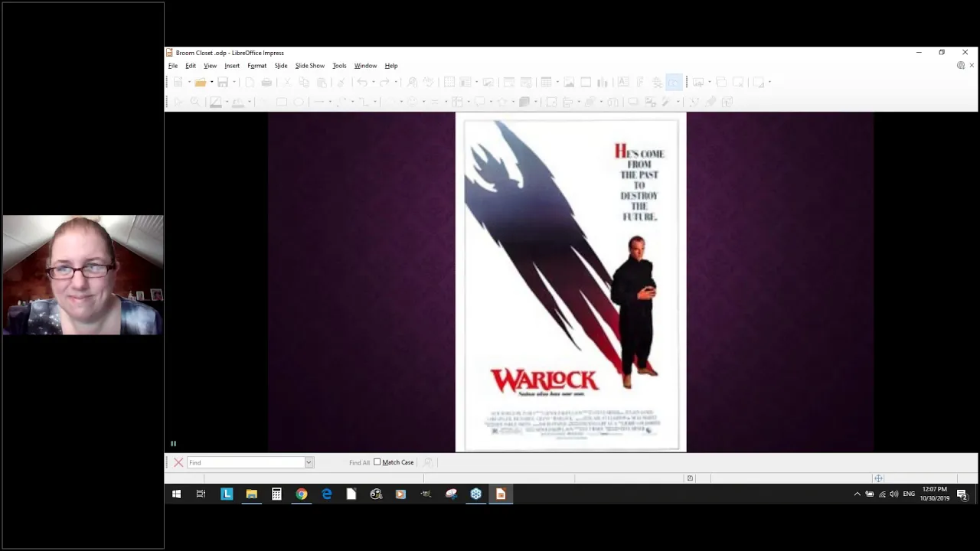Screen dimensions: 980x551
Task: Expand the Redo history dropdown arrow
Action: [x=396, y=82]
